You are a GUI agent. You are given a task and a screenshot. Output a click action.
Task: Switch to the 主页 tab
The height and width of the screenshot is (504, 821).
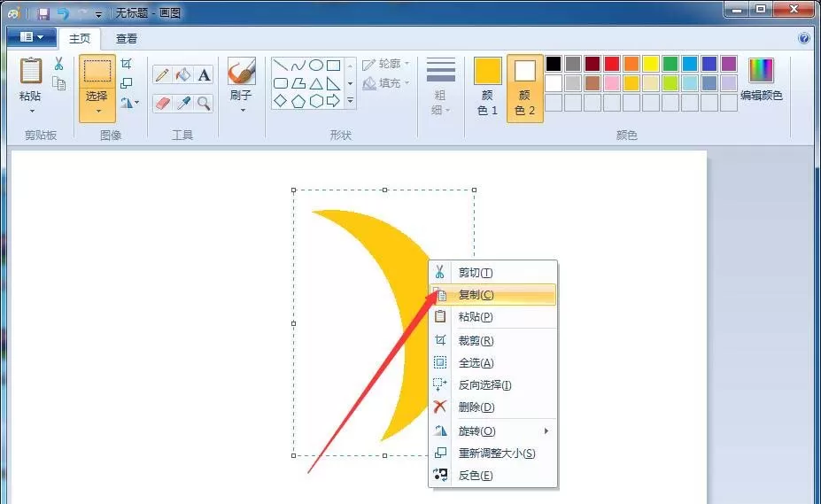(x=80, y=39)
